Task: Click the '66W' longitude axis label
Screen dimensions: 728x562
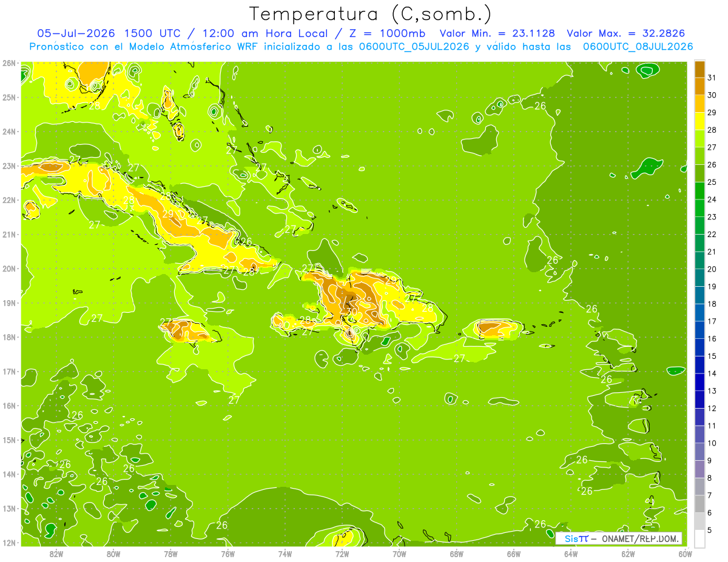Action: (514, 554)
